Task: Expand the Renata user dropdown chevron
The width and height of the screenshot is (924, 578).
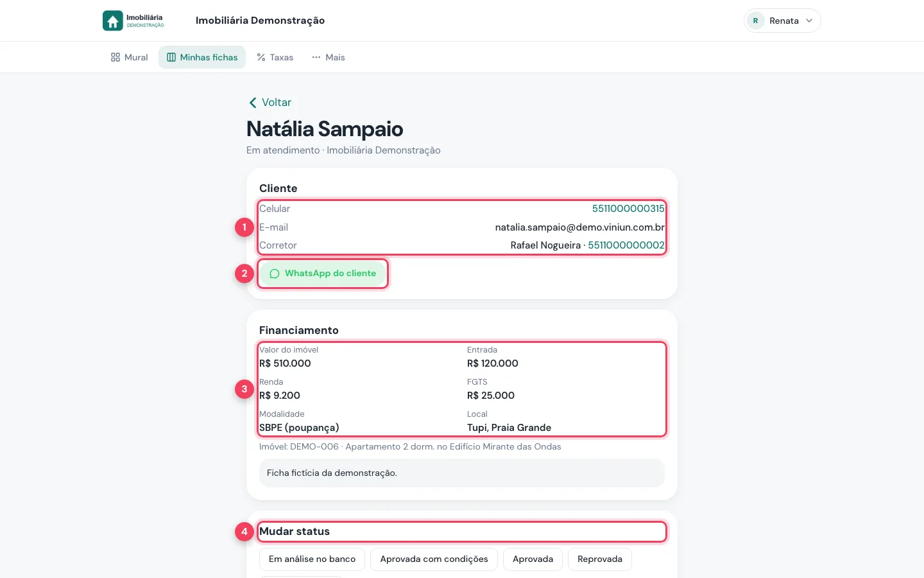Action: [x=809, y=21]
